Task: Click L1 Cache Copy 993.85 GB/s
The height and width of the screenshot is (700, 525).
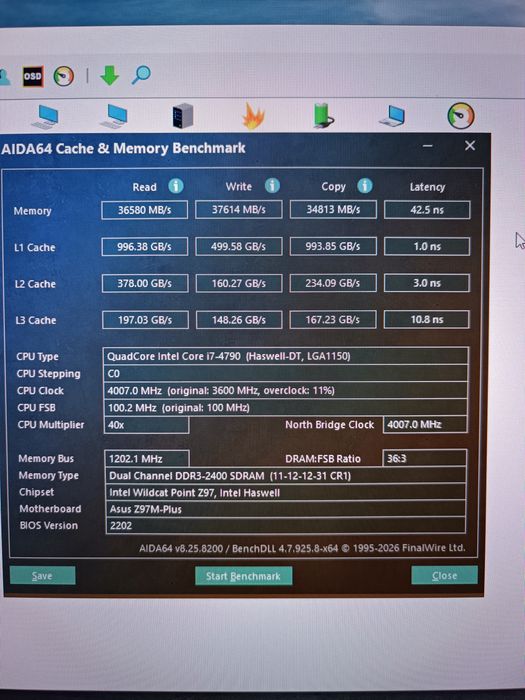Action: (x=333, y=246)
